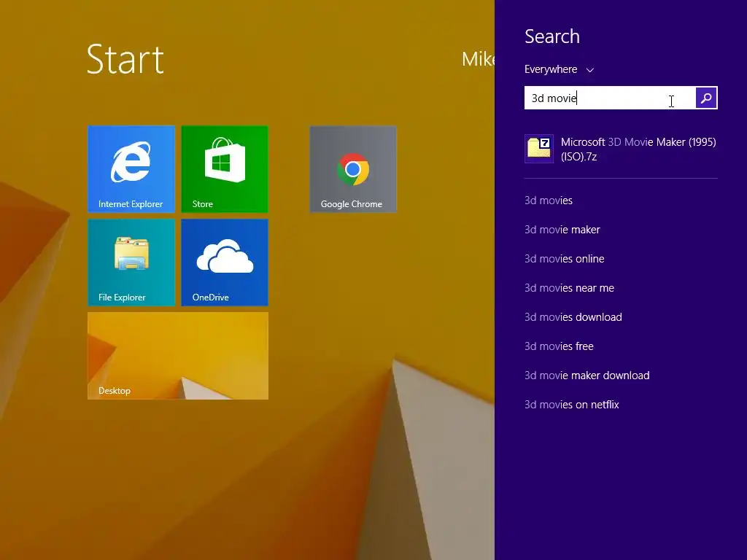Pick suggestion '3d movies on netflix'

pos(572,404)
